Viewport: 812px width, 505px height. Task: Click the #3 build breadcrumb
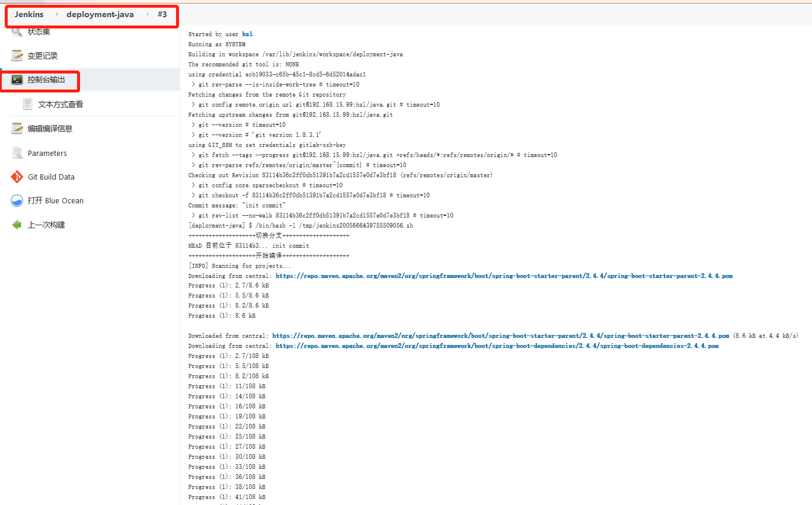[x=162, y=14]
